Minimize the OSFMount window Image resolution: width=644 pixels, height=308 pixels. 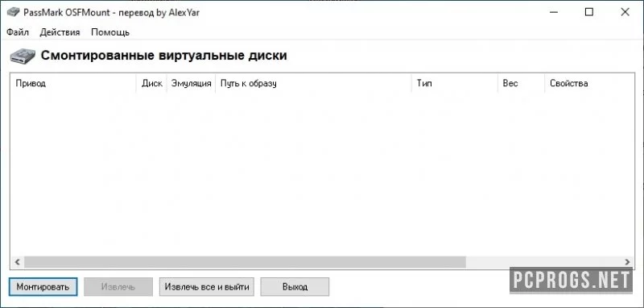pyautogui.click(x=553, y=12)
